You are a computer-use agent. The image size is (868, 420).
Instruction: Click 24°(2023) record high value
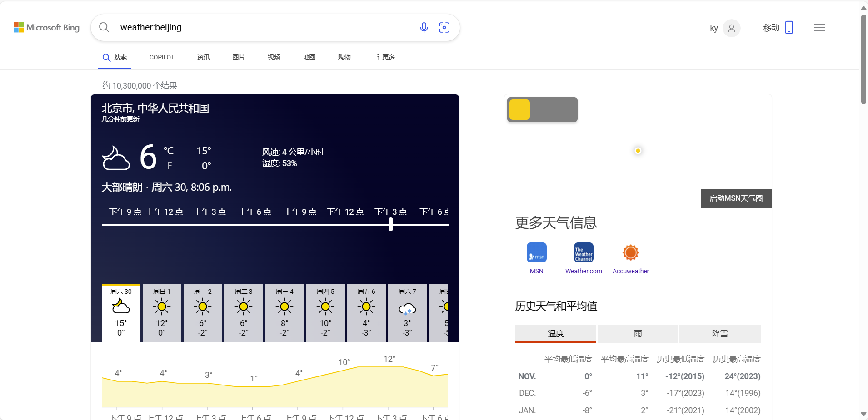(743, 376)
